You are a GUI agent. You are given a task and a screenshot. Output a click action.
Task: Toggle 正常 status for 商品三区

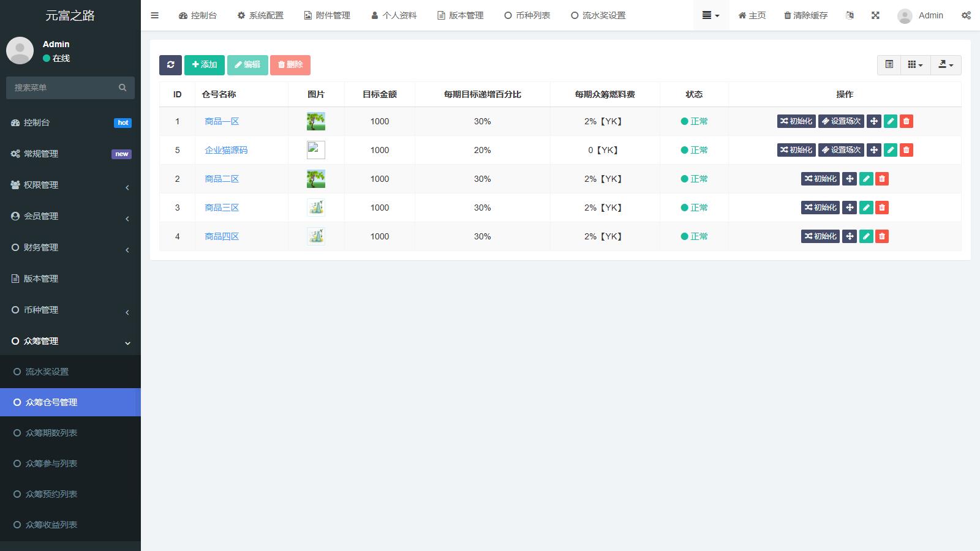694,208
